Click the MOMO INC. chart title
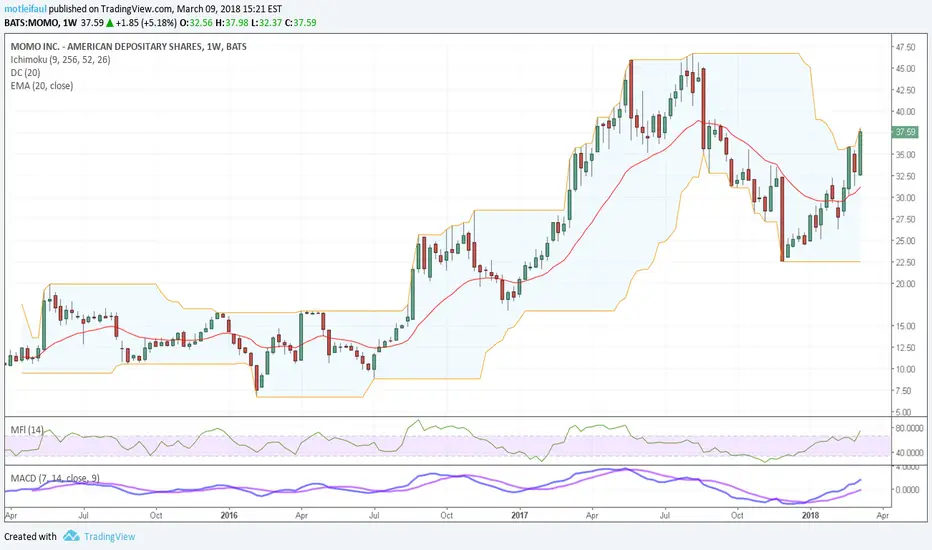 128,46
